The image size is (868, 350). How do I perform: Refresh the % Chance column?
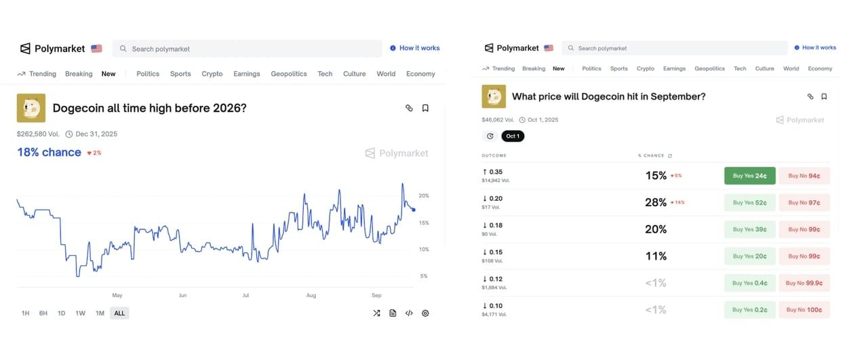pos(670,156)
